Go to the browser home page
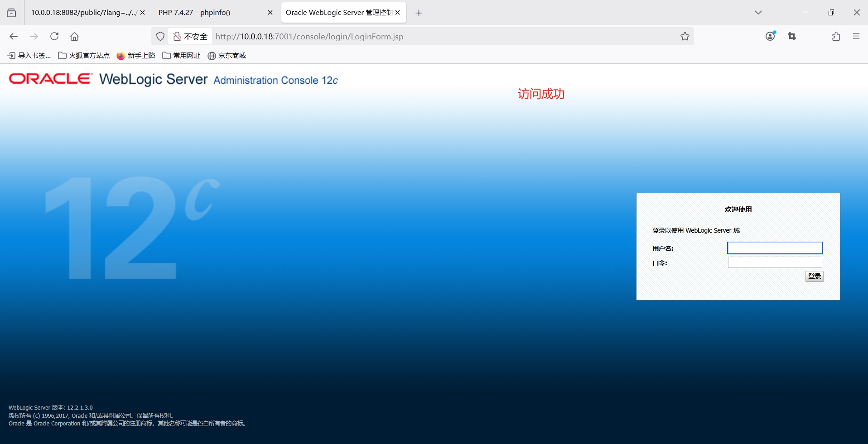Viewport: 868px width, 444px height. click(74, 36)
